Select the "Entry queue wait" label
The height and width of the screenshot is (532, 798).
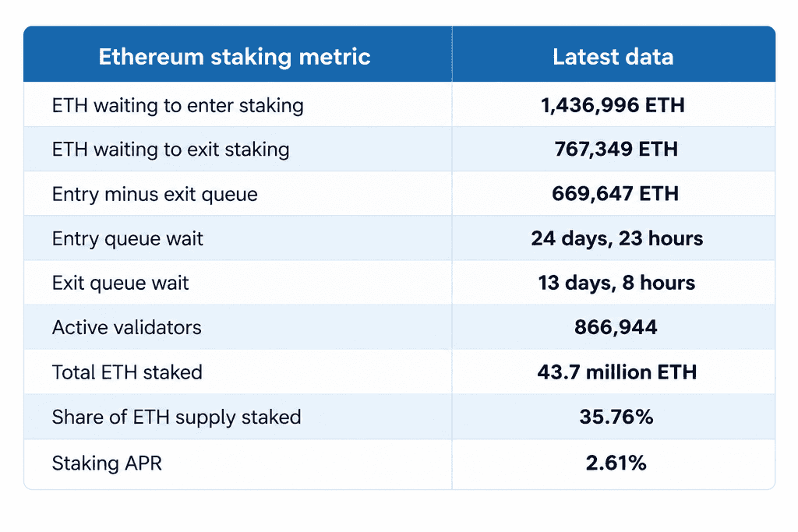tap(127, 238)
